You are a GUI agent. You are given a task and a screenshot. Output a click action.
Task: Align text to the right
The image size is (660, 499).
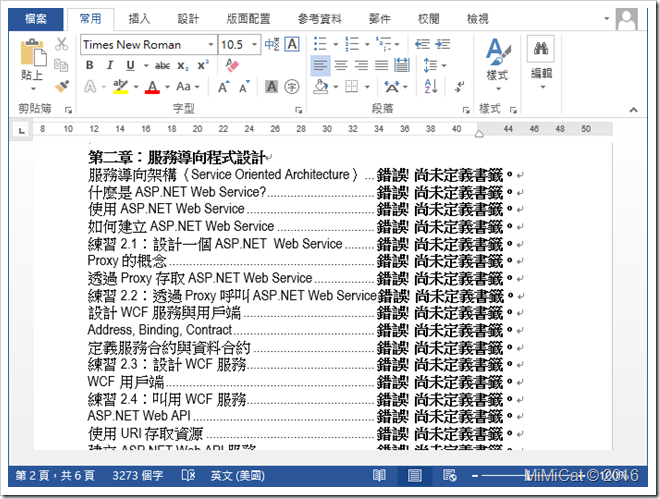[361, 65]
